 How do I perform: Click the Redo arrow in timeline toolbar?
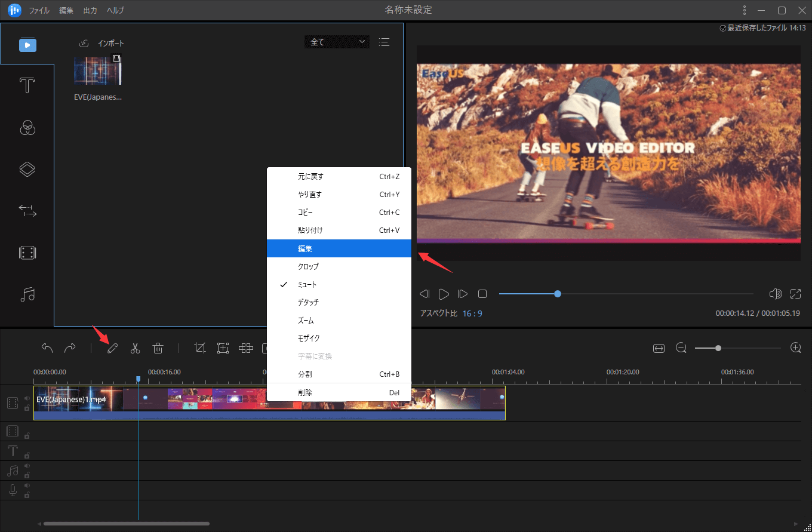coord(70,348)
